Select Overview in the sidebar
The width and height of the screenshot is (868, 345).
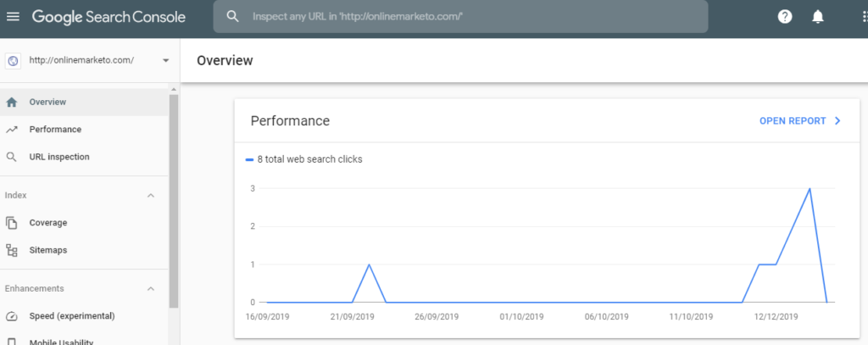47,103
